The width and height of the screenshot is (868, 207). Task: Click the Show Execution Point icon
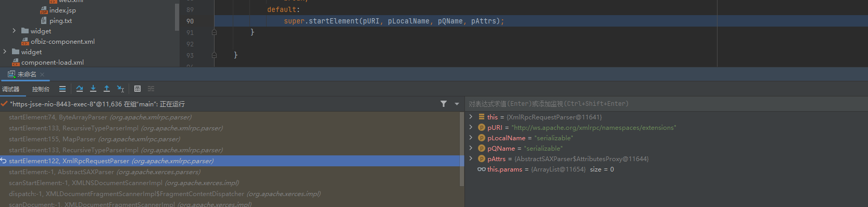(x=62, y=89)
